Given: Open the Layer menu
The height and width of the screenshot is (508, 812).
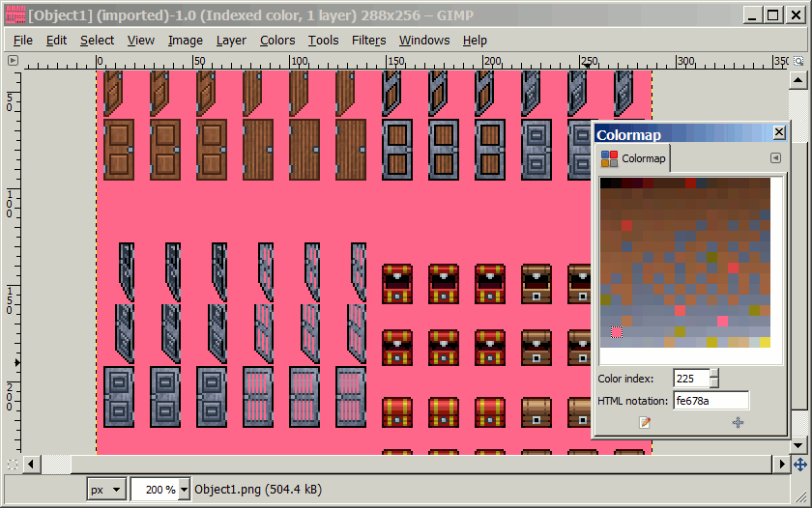Looking at the screenshot, I should [231, 41].
